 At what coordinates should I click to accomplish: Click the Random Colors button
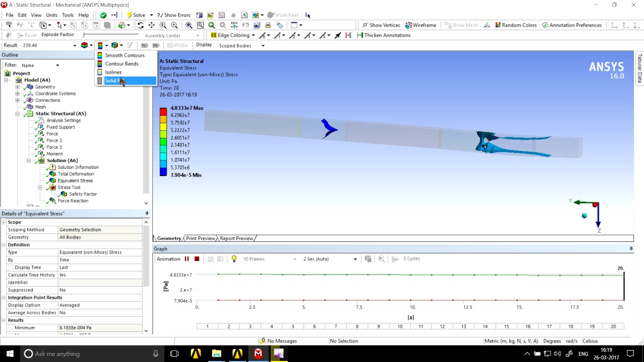[x=516, y=25]
